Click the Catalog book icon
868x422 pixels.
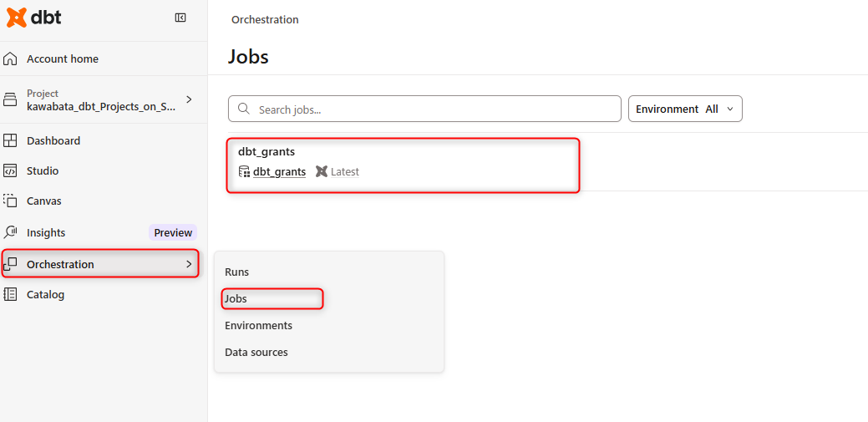click(10, 294)
